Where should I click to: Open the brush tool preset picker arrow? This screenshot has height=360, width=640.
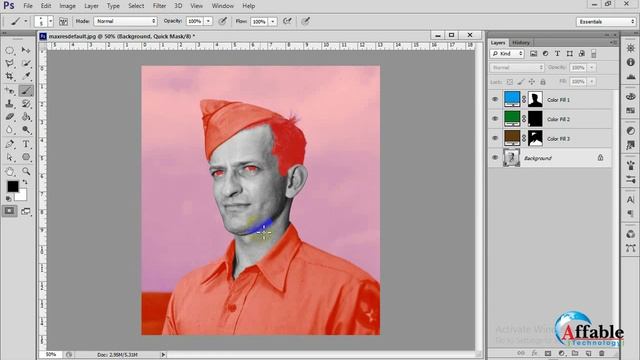coord(26,21)
